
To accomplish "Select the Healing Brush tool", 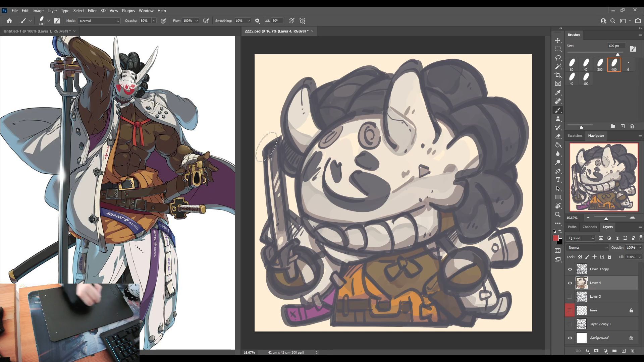I will [558, 101].
